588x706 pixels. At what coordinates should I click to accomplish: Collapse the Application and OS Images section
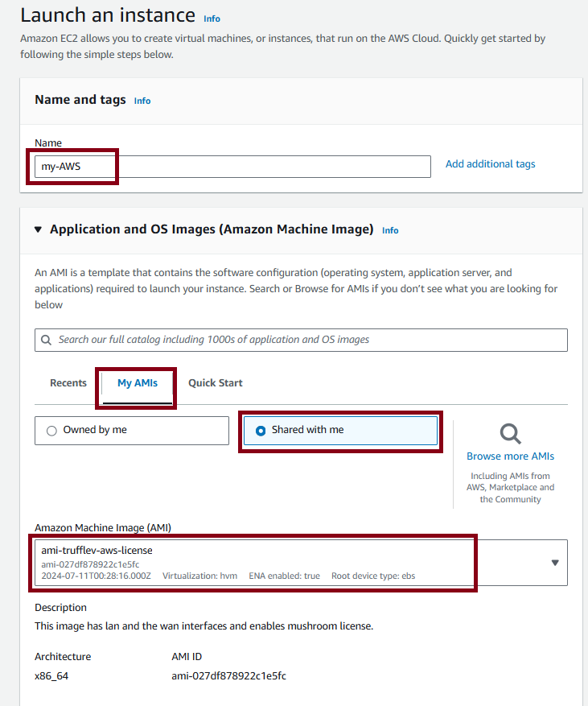pos(39,229)
